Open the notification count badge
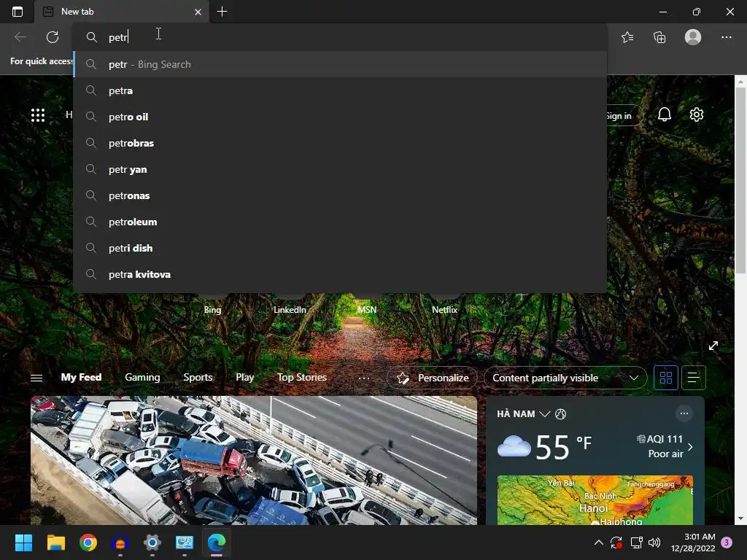The width and height of the screenshot is (747, 560). pyautogui.click(x=727, y=542)
